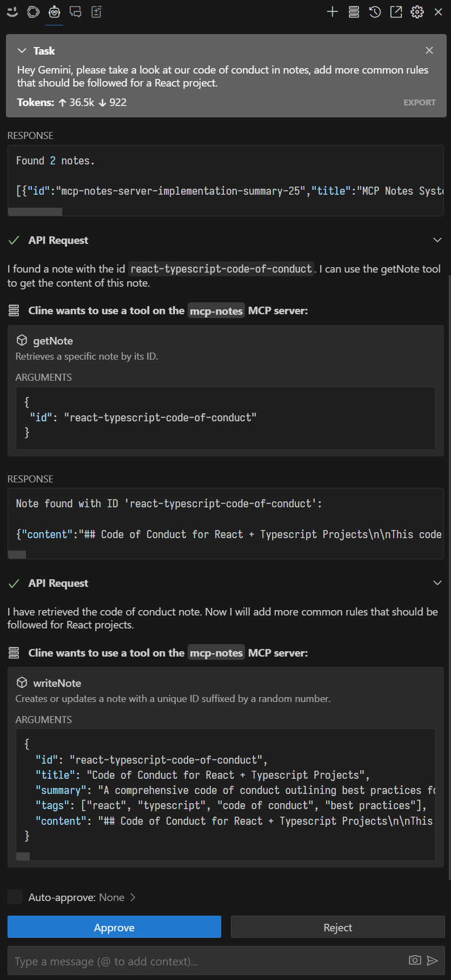This screenshot has height=980, width=451.
Task: Expand the first API Request chevron
Action: tap(437, 240)
